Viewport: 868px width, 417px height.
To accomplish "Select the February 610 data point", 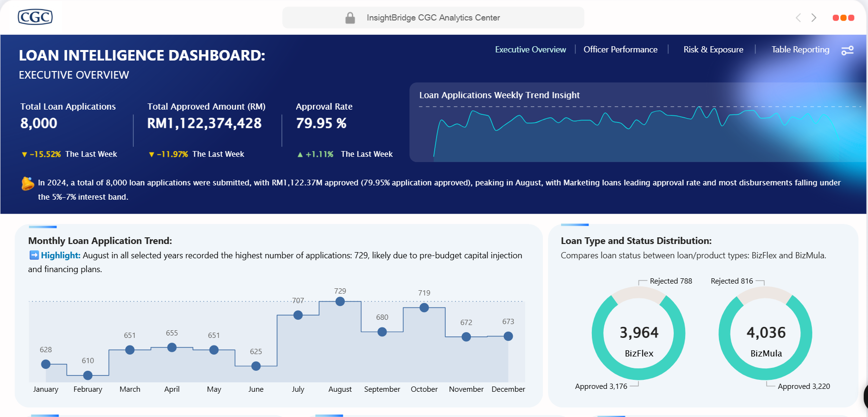I will pyautogui.click(x=88, y=375).
